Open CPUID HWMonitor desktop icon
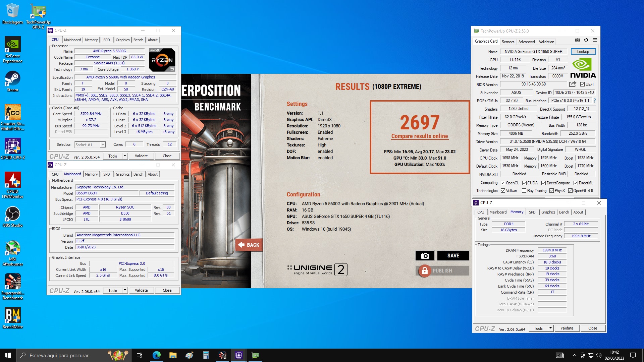The width and height of the screenshot is (644, 362). click(12, 185)
